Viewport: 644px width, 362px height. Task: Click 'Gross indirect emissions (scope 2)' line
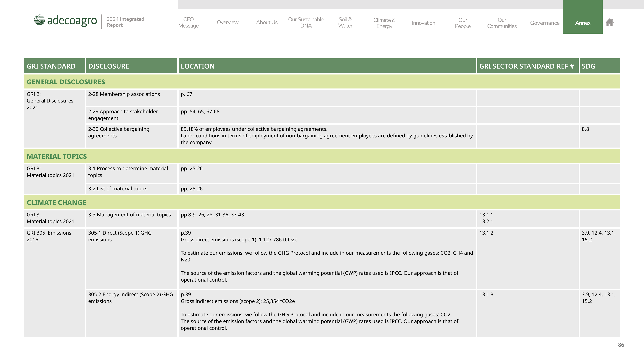pyautogui.click(x=238, y=301)
